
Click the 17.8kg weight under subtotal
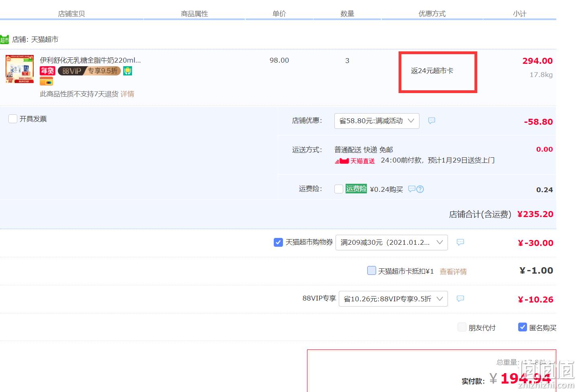click(x=541, y=75)
